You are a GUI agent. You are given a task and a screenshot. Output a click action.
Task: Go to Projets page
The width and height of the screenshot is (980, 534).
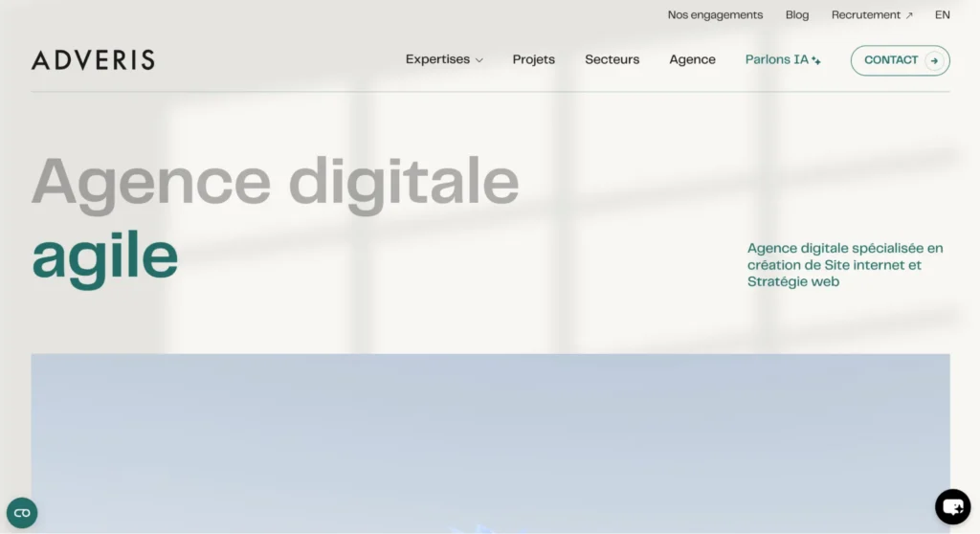(534, 59)
